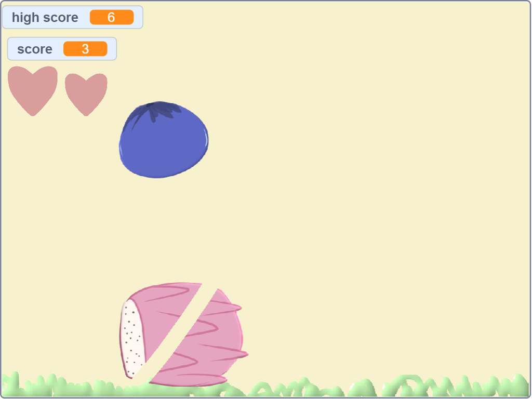Click the center of the blueberry body
This screenshot has width=532, height=399.
(164, 143)
